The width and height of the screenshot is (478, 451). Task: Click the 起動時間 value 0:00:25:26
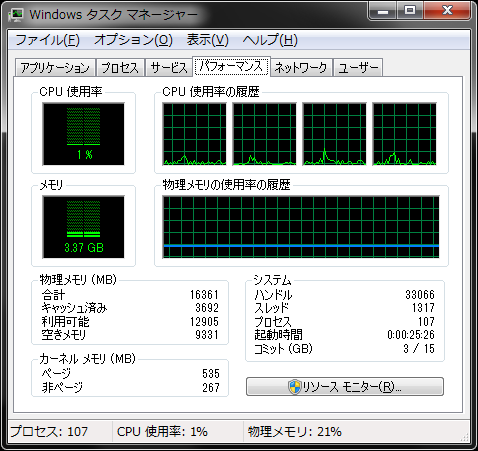(411, 335)
